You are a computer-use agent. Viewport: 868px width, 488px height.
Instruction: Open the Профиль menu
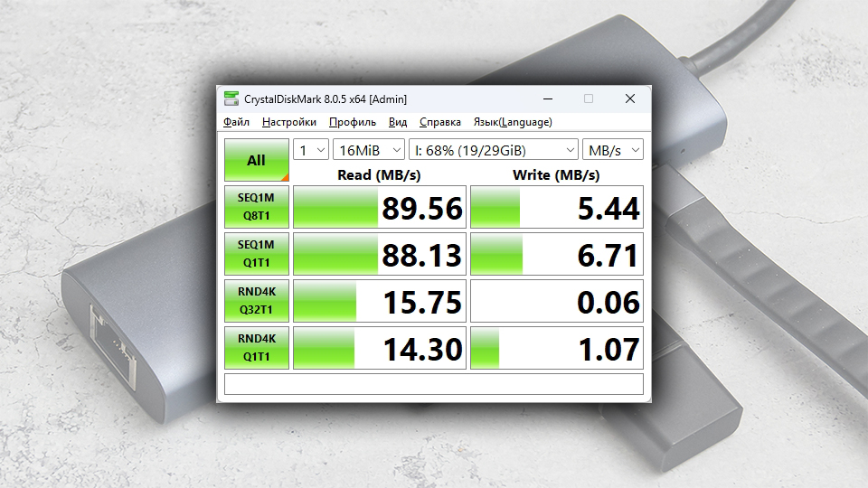pyautogui.click(x=352, y=122)
